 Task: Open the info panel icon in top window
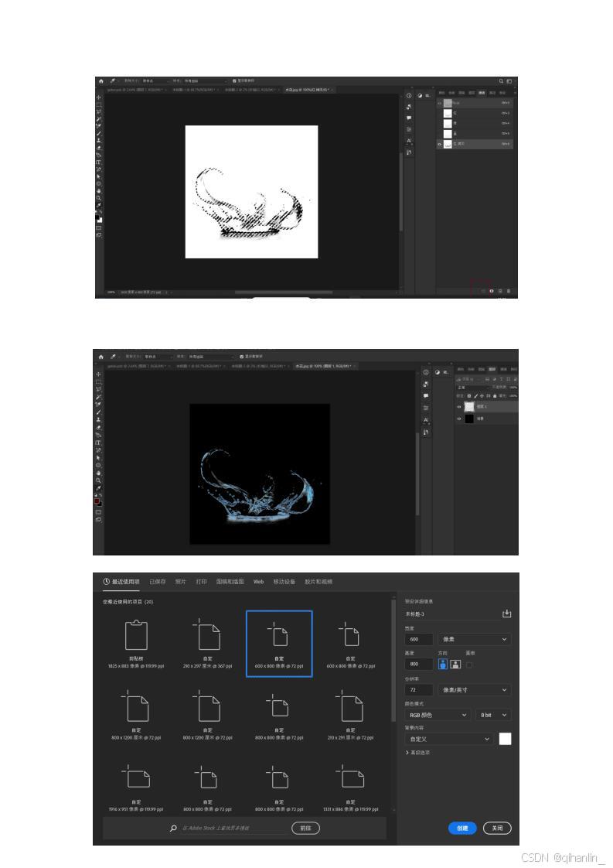pyautogui.click(x=409, y=95)
